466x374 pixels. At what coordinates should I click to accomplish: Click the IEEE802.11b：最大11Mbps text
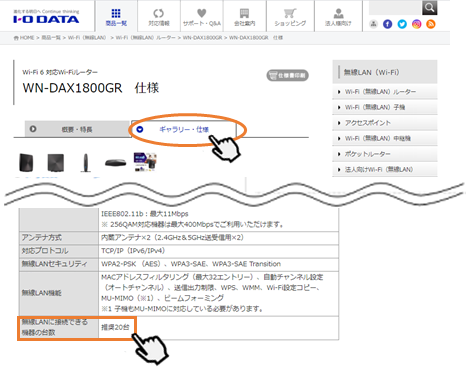[145, 214]
